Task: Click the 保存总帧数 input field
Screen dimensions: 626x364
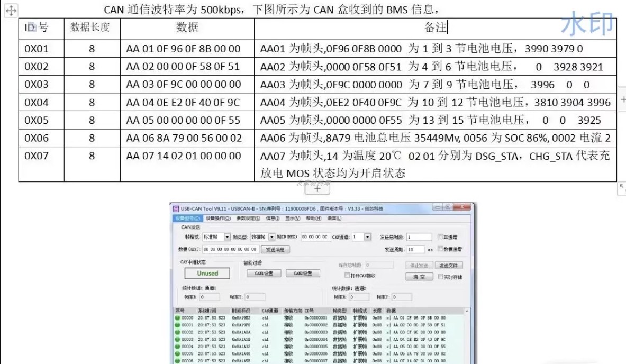Action: pyautogui.click(x=379, y=265)
